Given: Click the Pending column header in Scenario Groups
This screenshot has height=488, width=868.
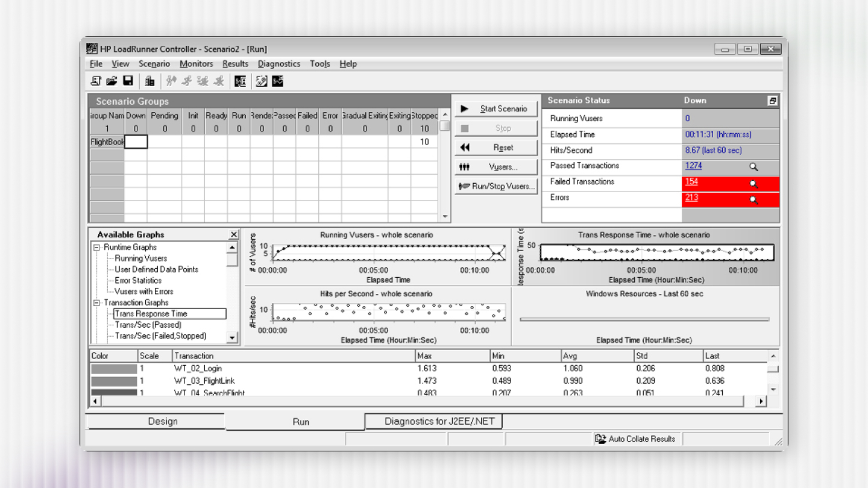Looking at the screenshot, I should pyautogui.click(x=165, y=116).
